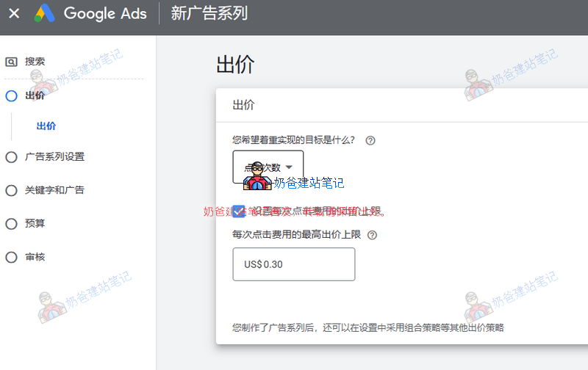Click the Google Ads wordmark text
Screen dimensions: 588x370
click(105, 13)
